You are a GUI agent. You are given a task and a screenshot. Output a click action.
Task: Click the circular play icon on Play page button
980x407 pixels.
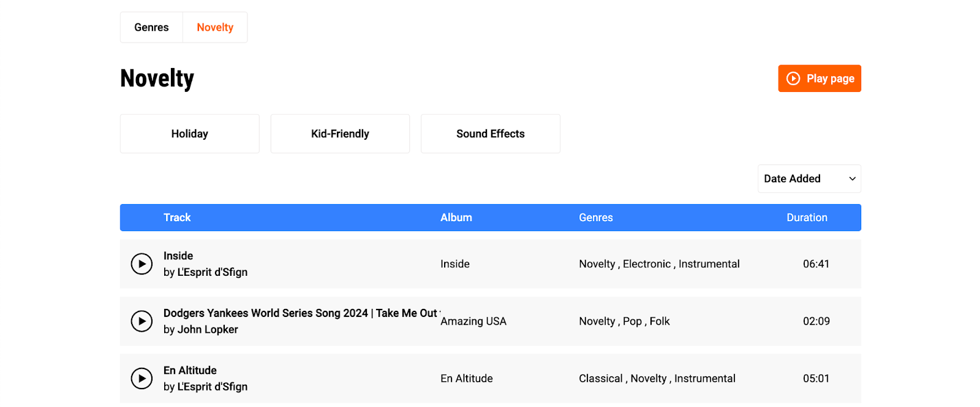coord(793,78)
